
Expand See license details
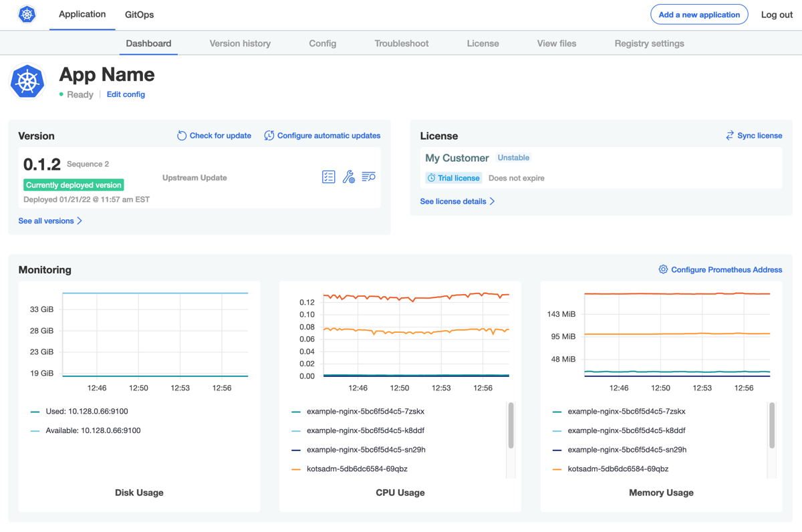pyautogui.click(x=454, y=201)
